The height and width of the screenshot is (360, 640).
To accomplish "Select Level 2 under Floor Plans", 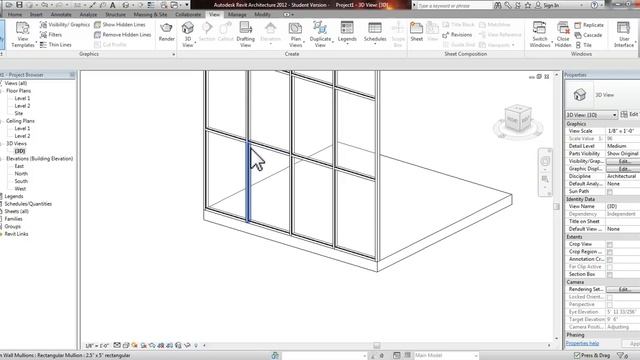I will coord(22,106).
